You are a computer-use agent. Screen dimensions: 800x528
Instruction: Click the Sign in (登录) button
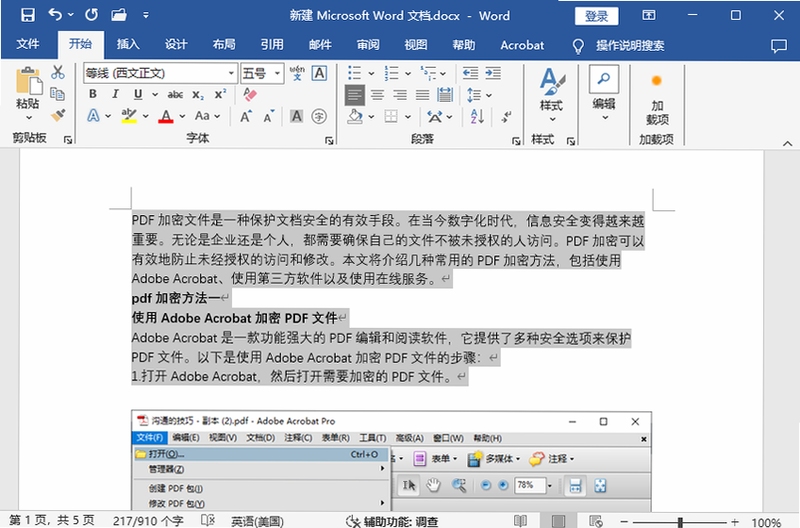coord(596,16)
